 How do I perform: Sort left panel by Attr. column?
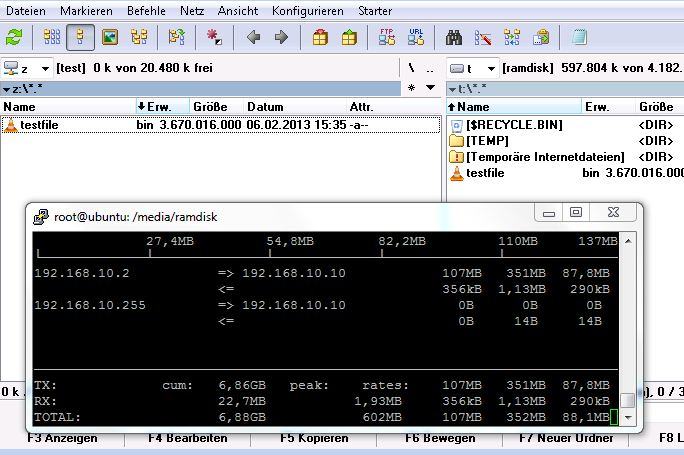coord(394,107)
